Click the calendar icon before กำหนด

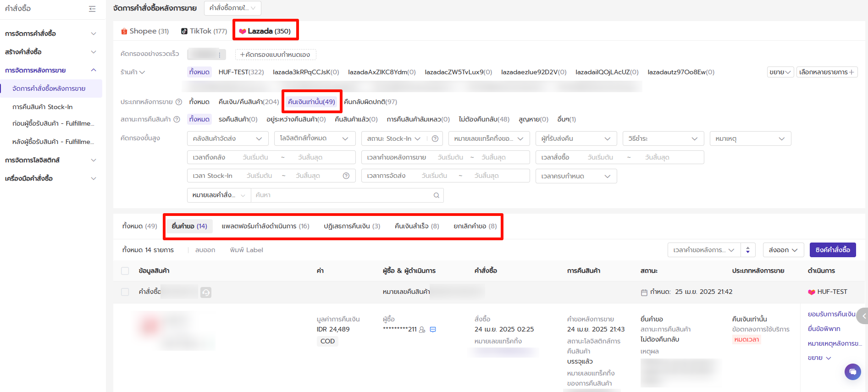tap(644, 292)
